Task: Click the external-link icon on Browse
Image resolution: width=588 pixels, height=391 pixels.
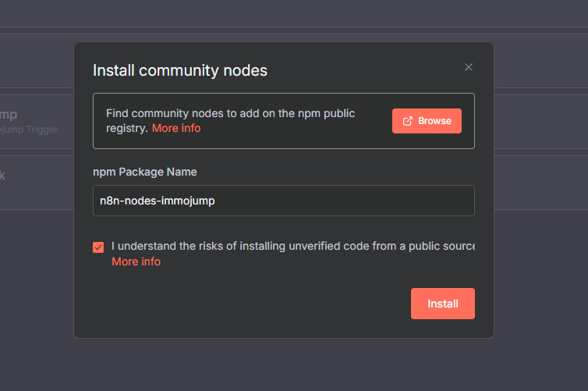Action: pyautogui.click(x=407, y=121)
